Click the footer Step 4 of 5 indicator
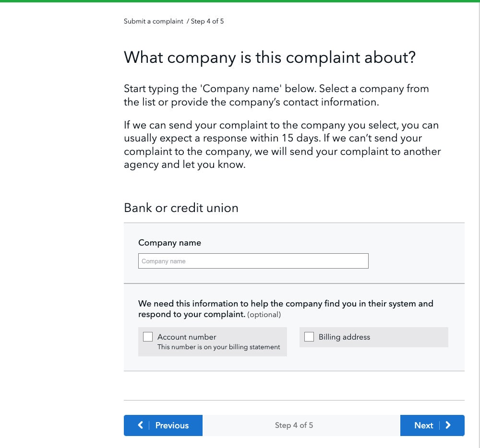This screenshot has height=448, width=480. pos(294,425)
